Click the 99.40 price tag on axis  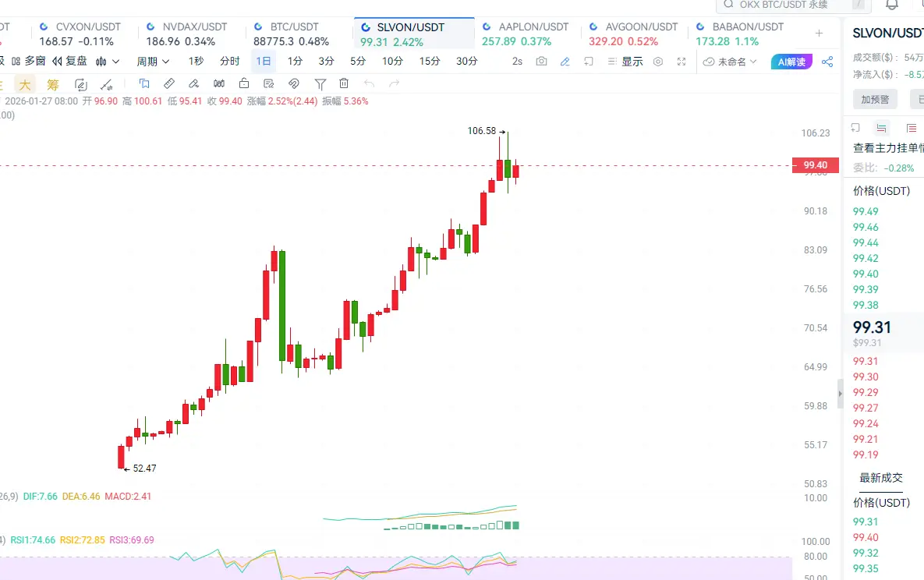coord(816,165)
